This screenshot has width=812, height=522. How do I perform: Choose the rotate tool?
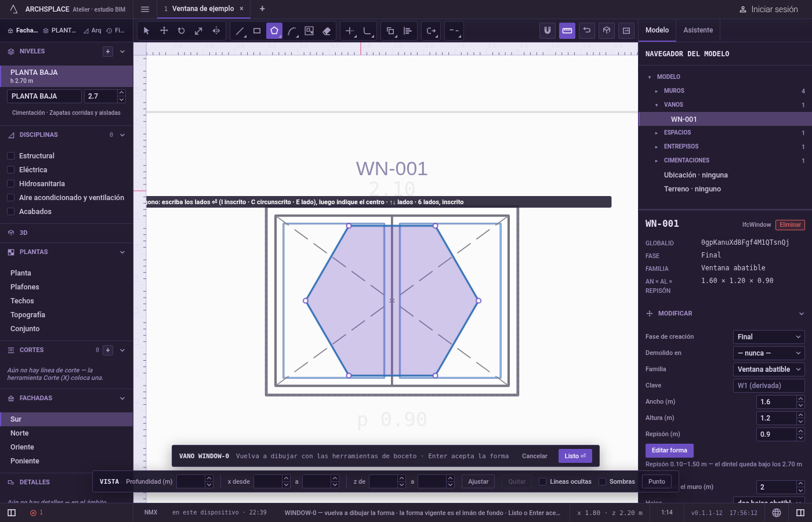tap(181, 31)
